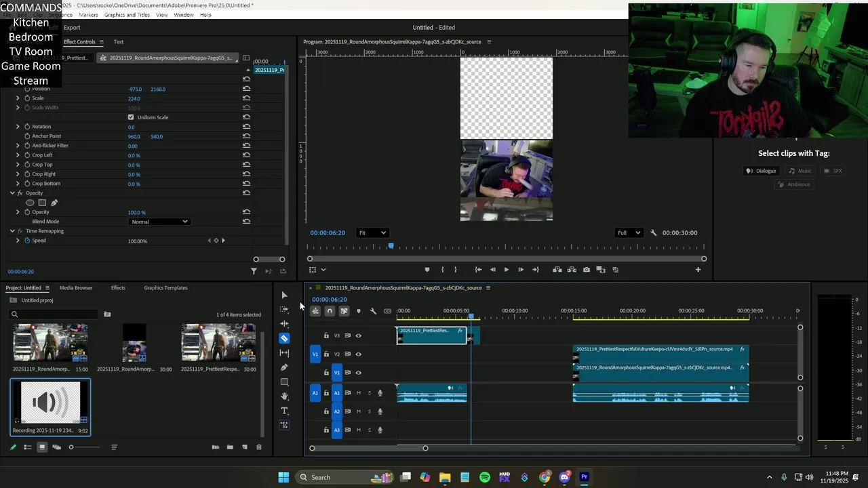Click the Program Monitor playhead marker
Screen dimensions: 868x488
tap(391, 247)
